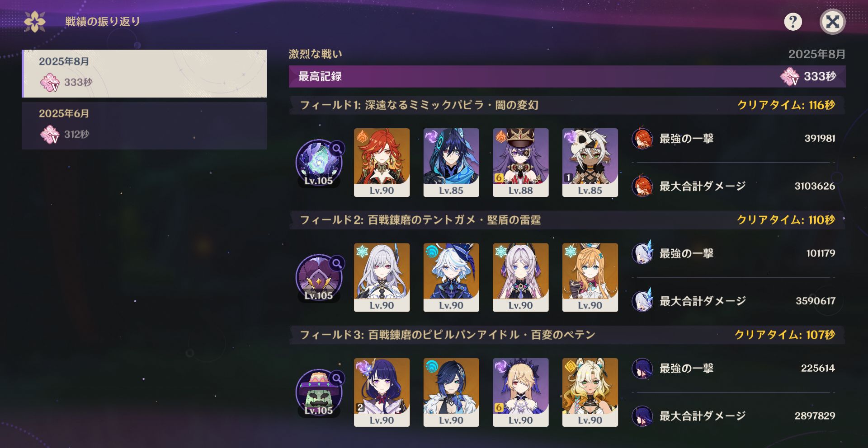Click the silver-haired Cryo character in Field 2

pos(382,277)
